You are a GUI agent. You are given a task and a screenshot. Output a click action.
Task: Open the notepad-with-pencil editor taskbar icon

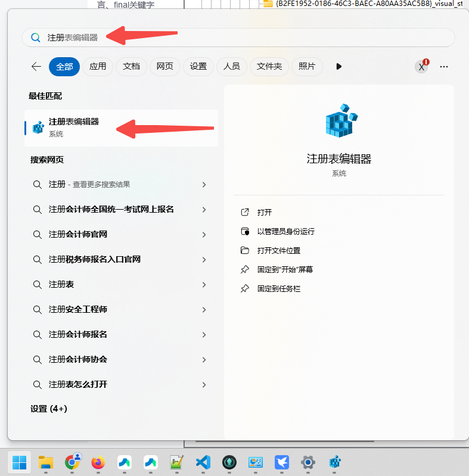tap(177, 463)
